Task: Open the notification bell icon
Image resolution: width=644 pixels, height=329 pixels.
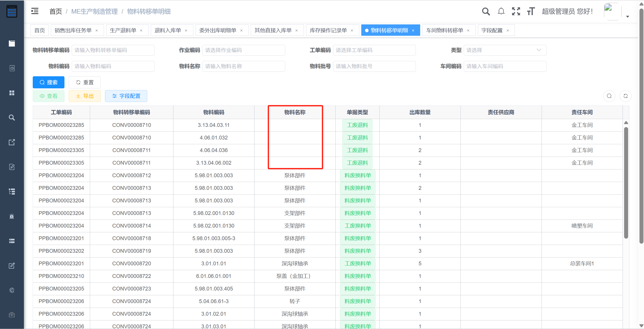Action: tap(501, 11)
